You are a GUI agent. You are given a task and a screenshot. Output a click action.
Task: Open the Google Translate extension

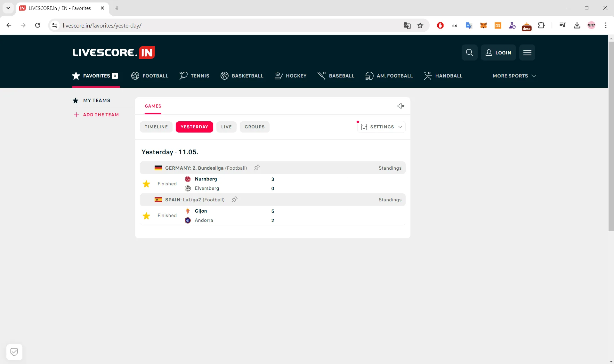[x=469, y=25]
